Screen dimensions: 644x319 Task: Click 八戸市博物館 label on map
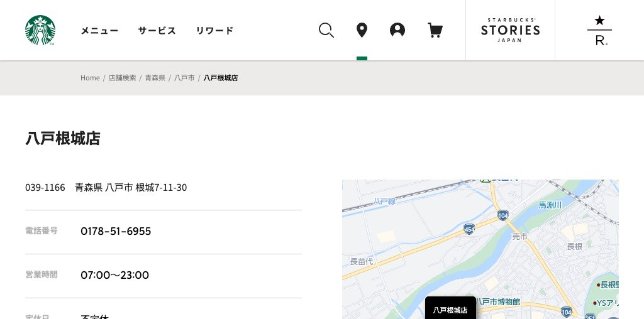tap(498, 302)
